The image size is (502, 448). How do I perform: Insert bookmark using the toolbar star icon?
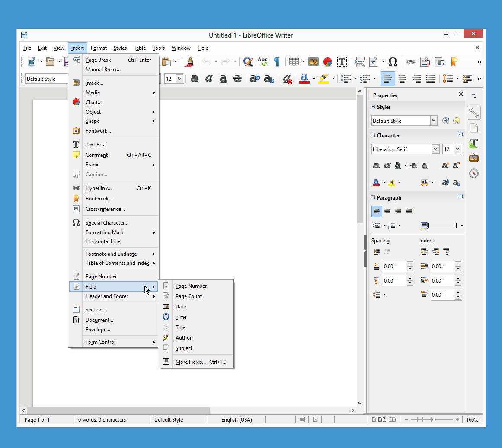click(x=454, y=62)
